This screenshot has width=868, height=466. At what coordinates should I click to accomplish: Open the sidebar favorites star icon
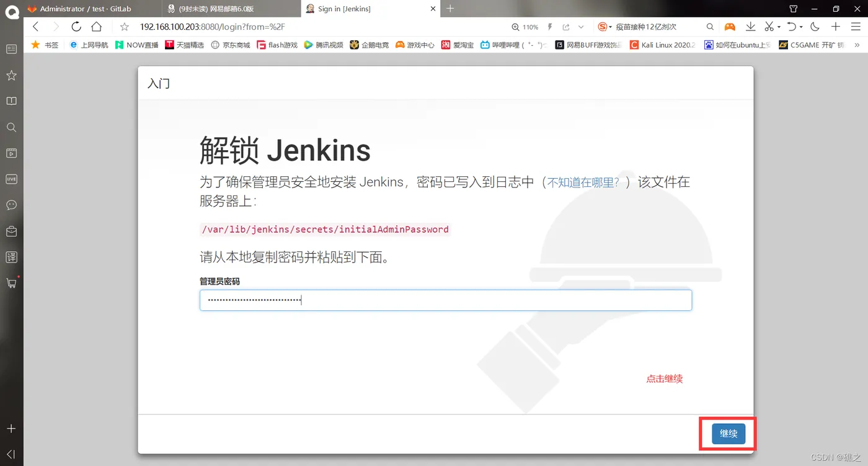click(11, 75)
